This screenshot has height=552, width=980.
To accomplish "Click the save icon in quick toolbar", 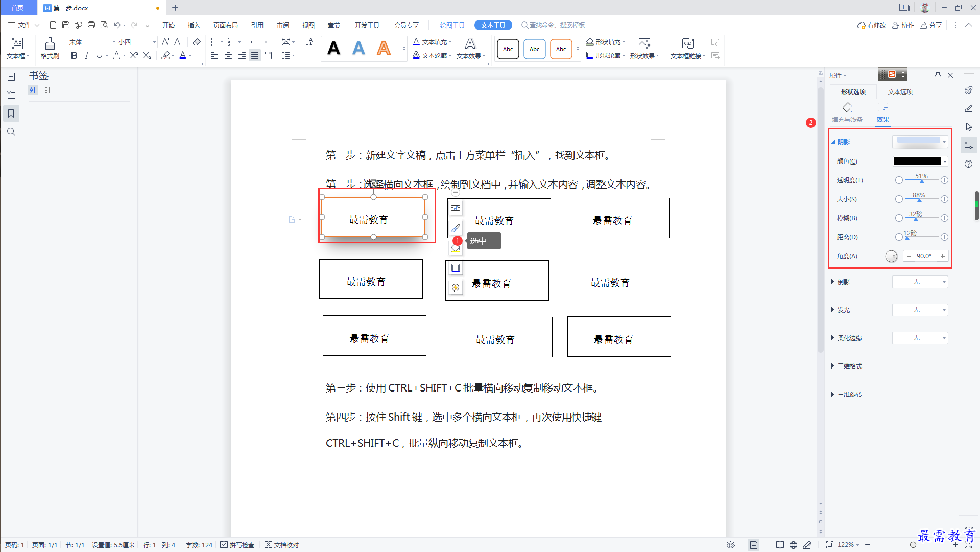I will 65,25.
